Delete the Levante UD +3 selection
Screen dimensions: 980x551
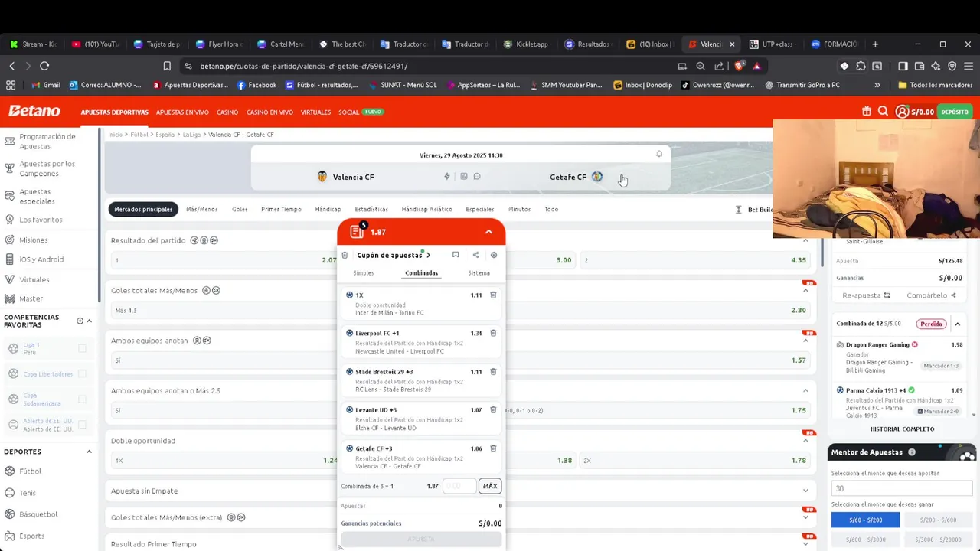click(493, 409)
